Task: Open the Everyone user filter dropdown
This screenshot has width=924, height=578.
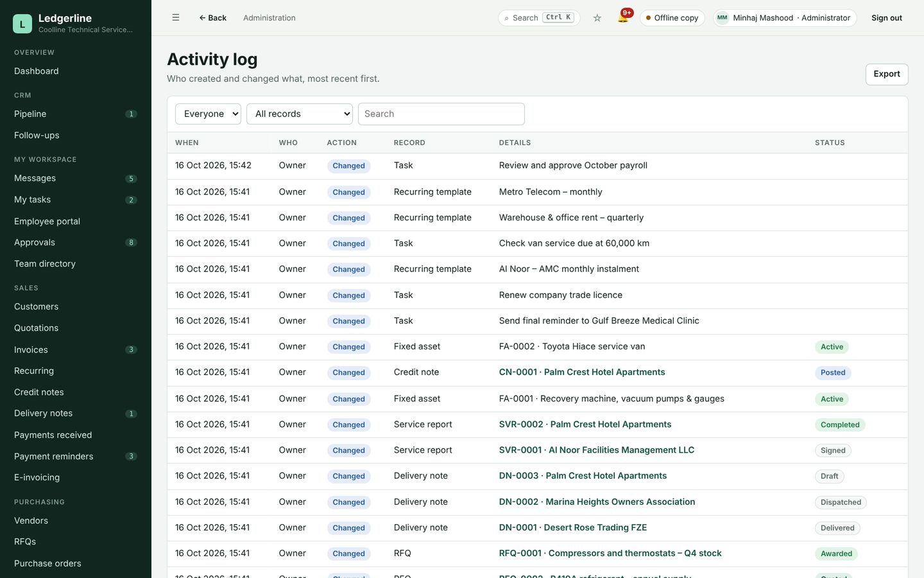Action: 208,114
